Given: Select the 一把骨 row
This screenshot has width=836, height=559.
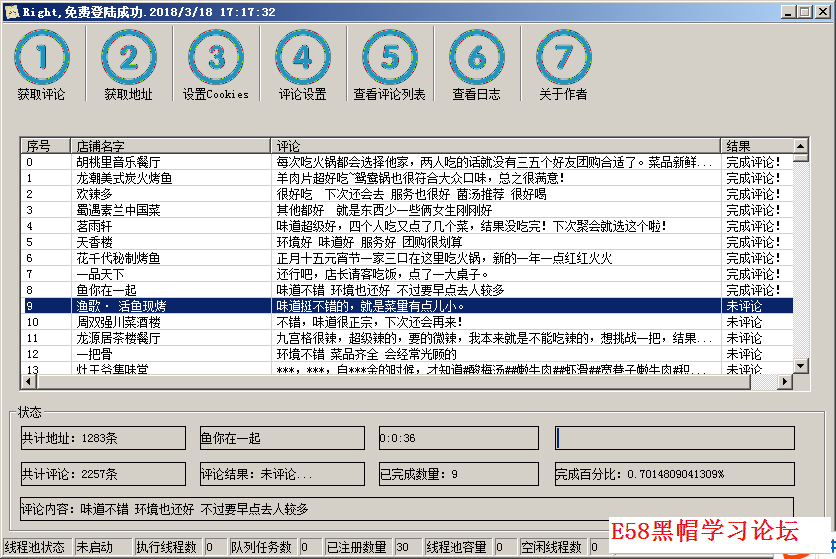Looking at the screenshot, I should click(x=407, y=354).
